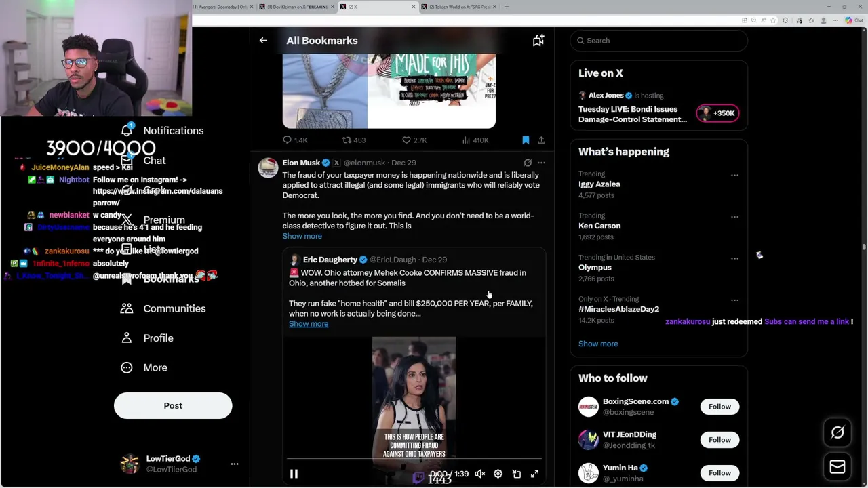Open the #MiraclesAblazeDay2 trend

click(618, 309)
